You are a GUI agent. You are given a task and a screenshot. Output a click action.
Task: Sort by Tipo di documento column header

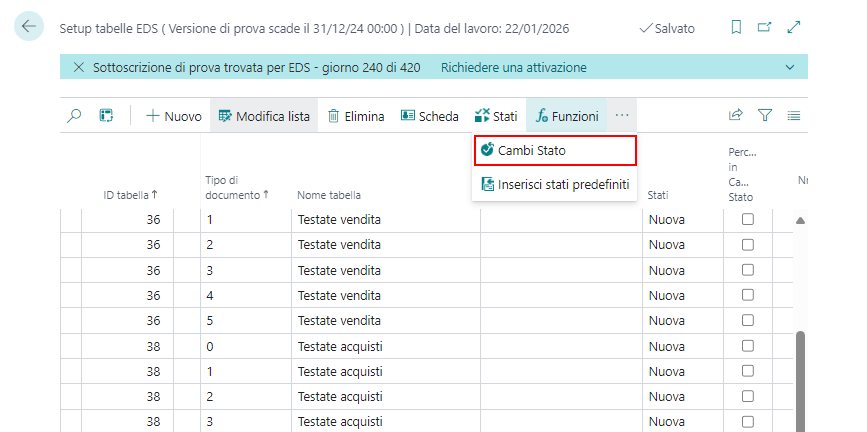point(238,188)
